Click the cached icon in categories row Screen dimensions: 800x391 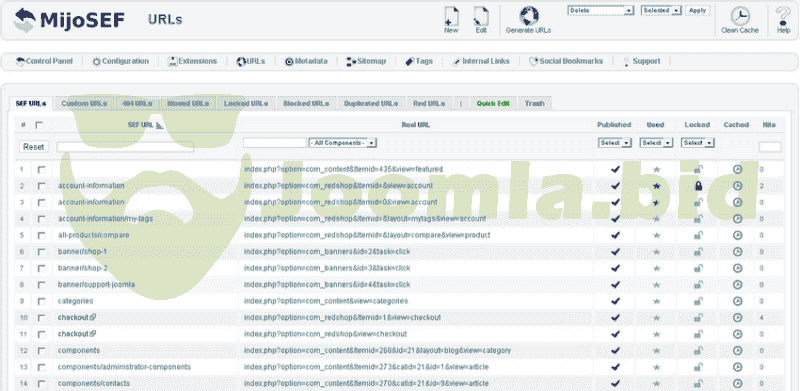[737, 301]
